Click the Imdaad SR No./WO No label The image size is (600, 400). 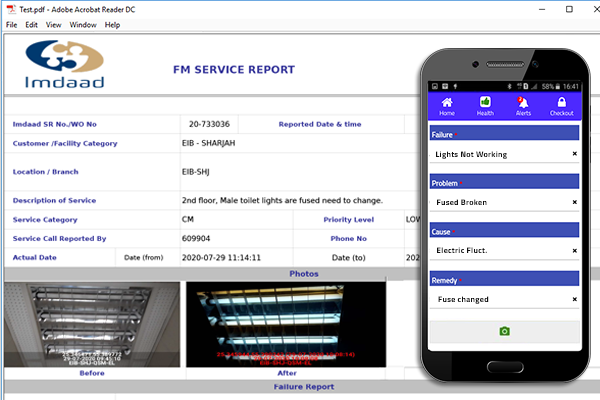pyautogui.click(x=55, y=124)
